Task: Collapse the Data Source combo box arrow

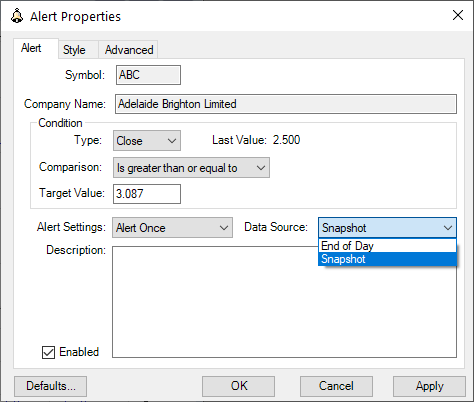Action: pos(448,228)
